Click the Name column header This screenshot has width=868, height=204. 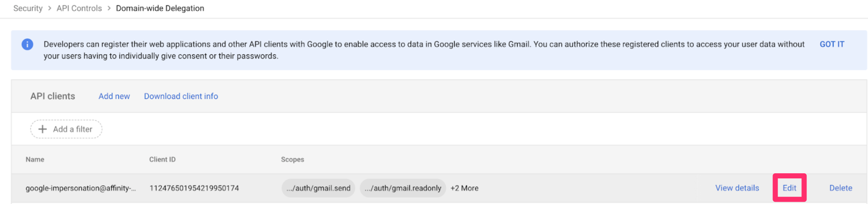[35, 159]
